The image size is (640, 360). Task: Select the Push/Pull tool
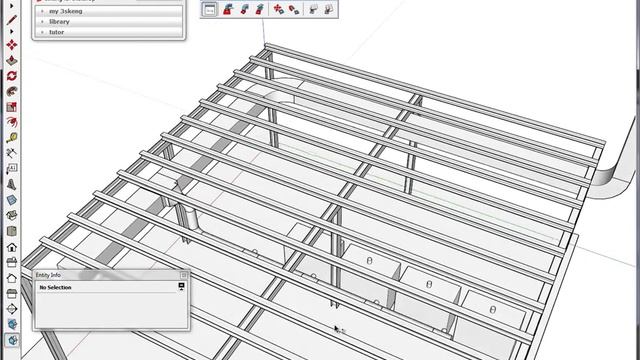click(11, 60)
